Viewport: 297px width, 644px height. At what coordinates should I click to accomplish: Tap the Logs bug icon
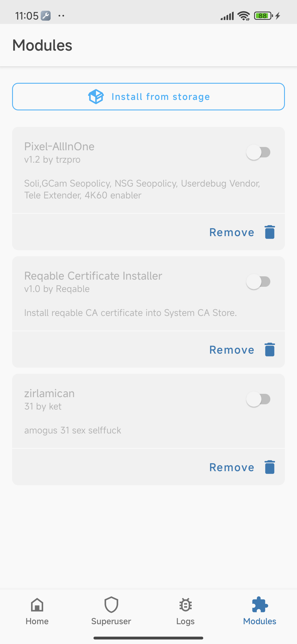[186, 605]
